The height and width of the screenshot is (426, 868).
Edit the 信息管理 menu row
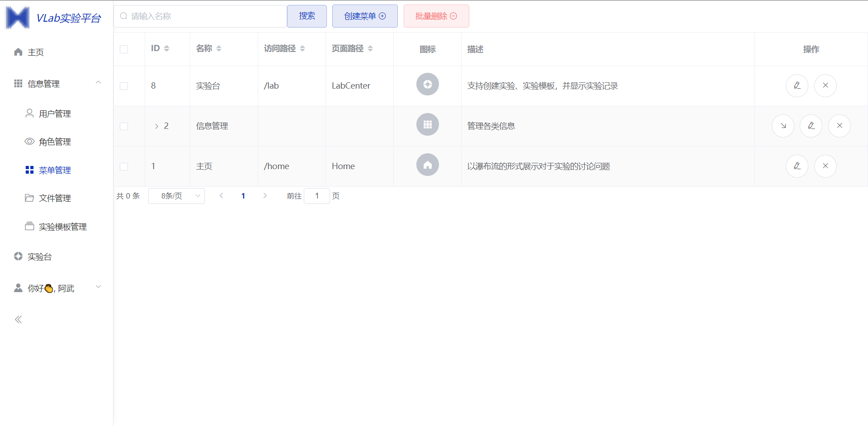coord(811,126)
